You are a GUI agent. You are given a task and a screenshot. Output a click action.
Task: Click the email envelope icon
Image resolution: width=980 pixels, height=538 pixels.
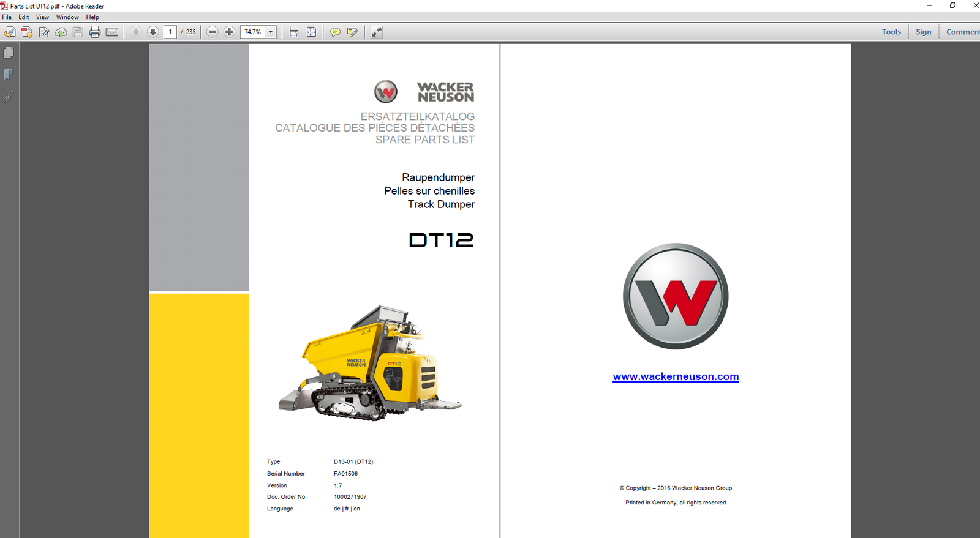click(112, 32)
